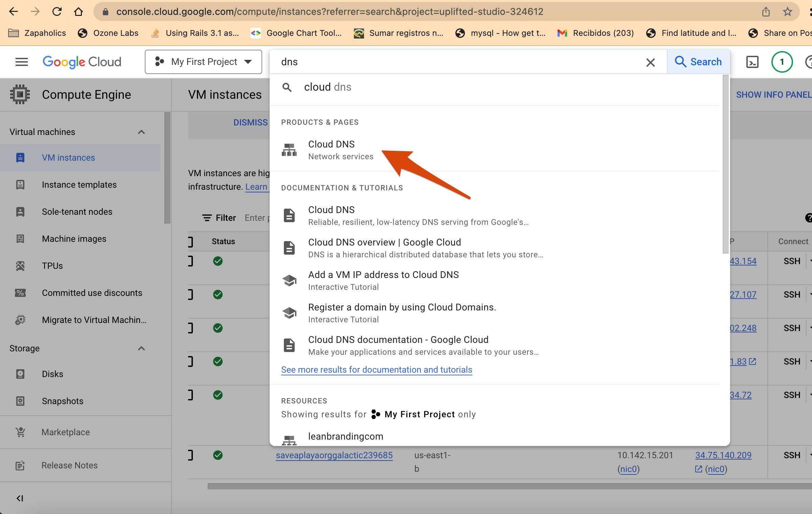The image size is (812, 514).
Task: Open the My First Project dropdown
Action: 203,62
